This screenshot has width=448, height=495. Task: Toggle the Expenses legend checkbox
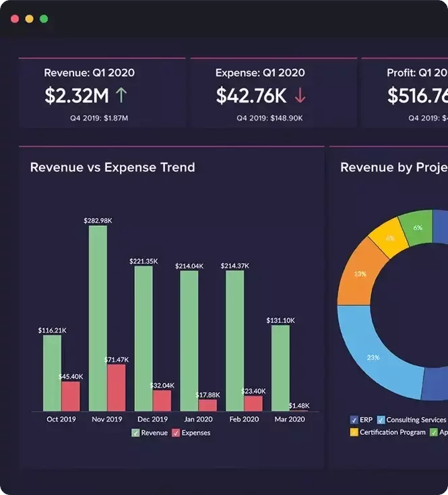(x=176, y=433)
